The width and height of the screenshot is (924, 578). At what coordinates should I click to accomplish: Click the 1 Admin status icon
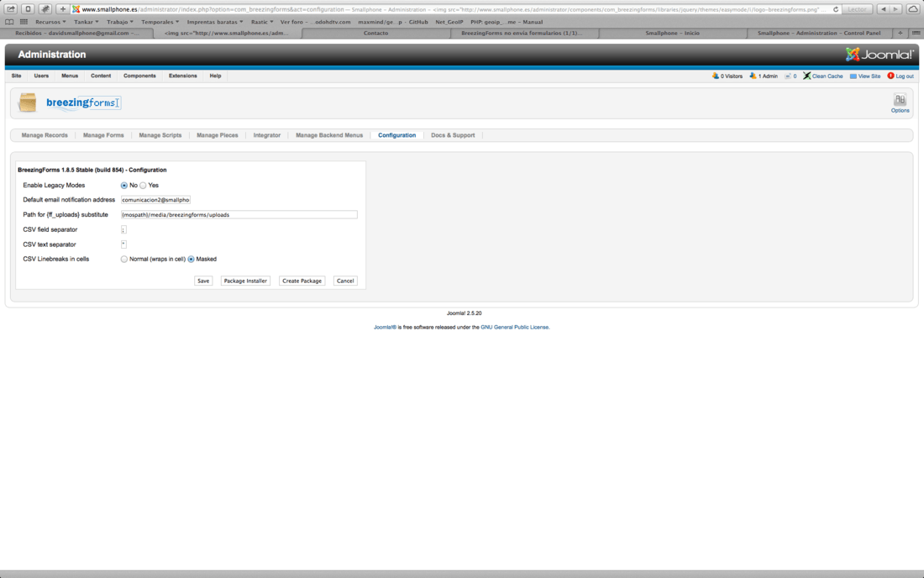[753, 76]
